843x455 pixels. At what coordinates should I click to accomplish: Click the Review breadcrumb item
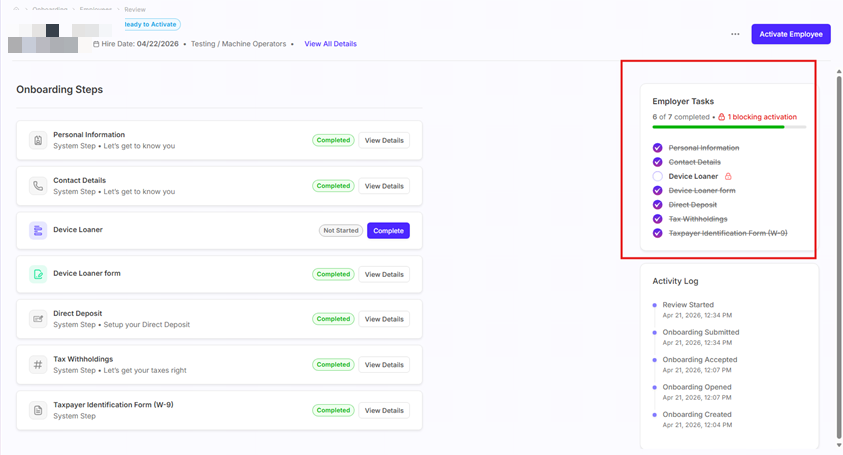pos(135,9)
